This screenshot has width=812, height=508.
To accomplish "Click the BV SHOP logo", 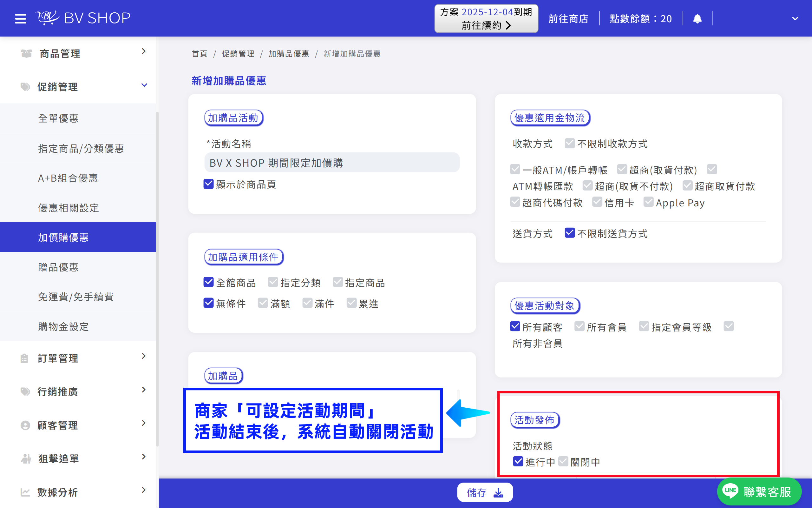I will click(83, 18).
